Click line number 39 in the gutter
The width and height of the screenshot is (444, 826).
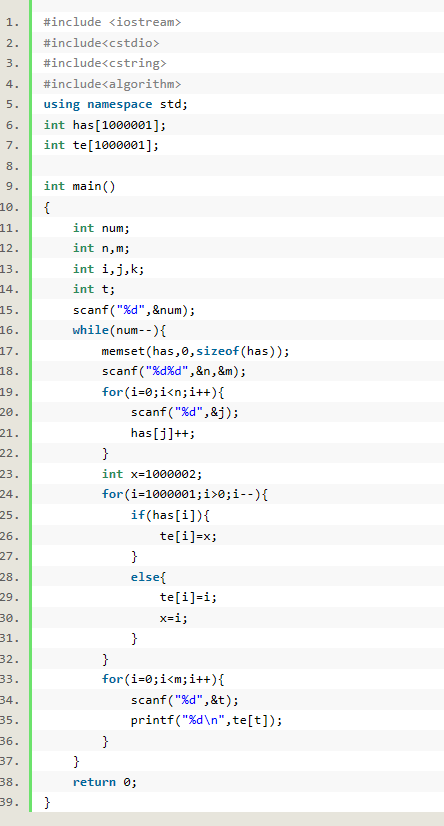coord(10,803)
